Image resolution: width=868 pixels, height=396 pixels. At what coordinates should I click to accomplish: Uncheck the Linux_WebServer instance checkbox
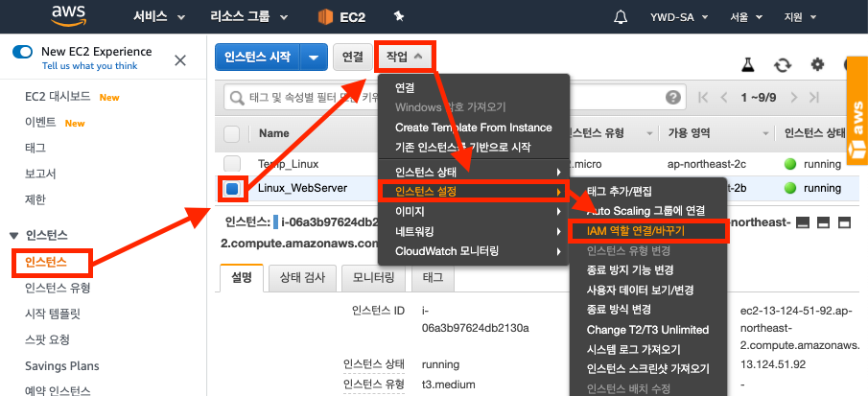231,189
